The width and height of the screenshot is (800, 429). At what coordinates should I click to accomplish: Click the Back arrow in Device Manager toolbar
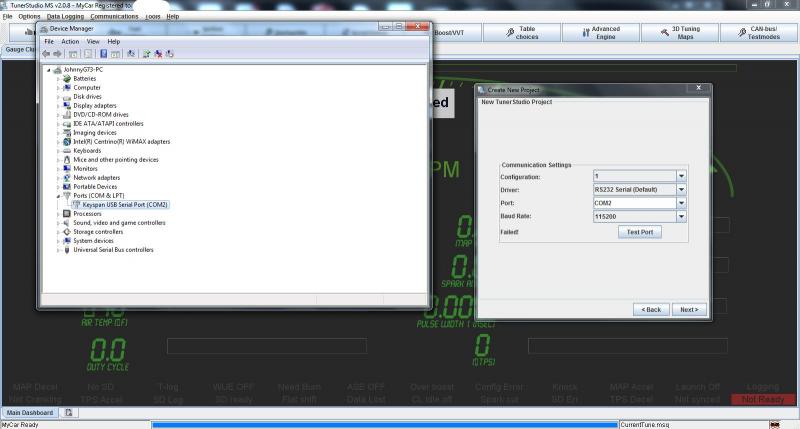[x=46, y=54]
